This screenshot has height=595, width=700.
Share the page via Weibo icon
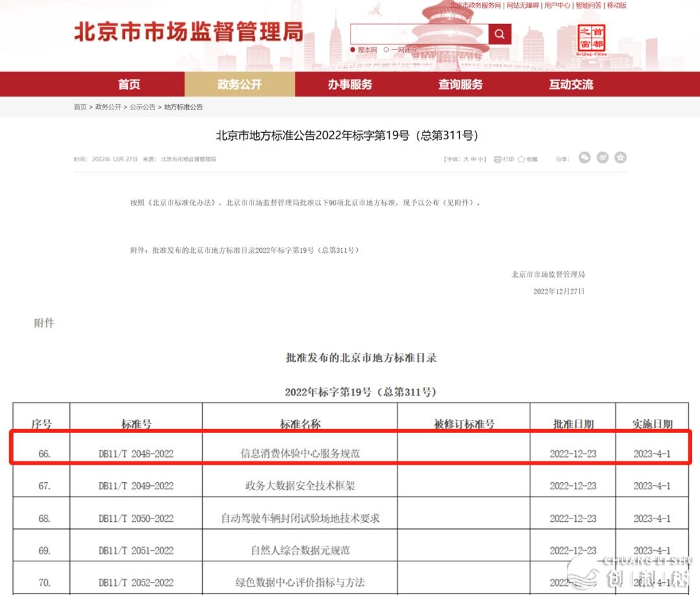603,157
